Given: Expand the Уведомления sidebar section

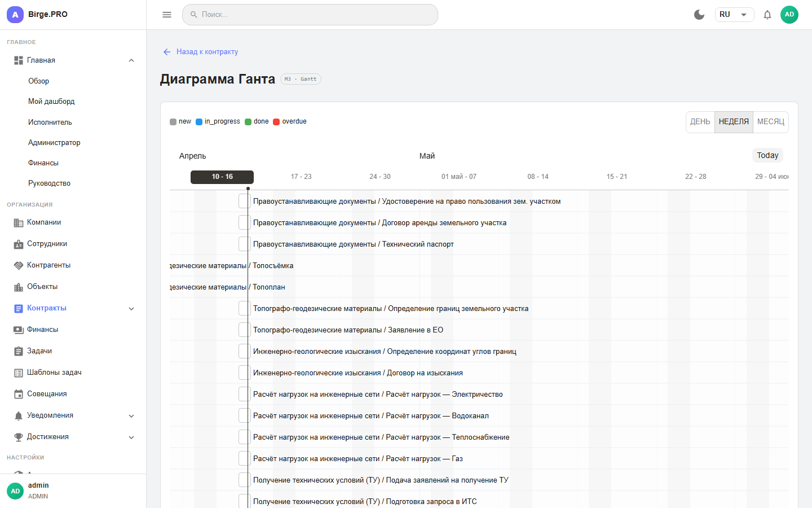Looking at the screenshot, I should click(x=131, y=415).
